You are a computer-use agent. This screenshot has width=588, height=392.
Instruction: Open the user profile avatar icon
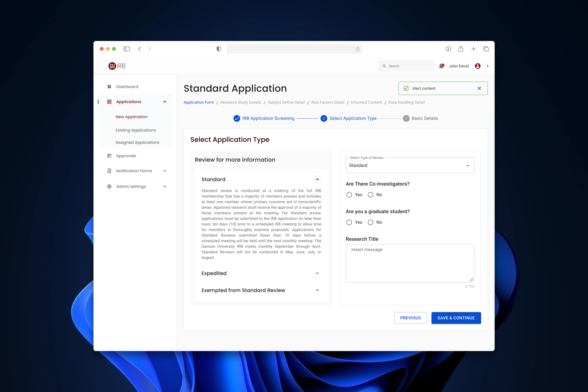[x=478, y=66]
